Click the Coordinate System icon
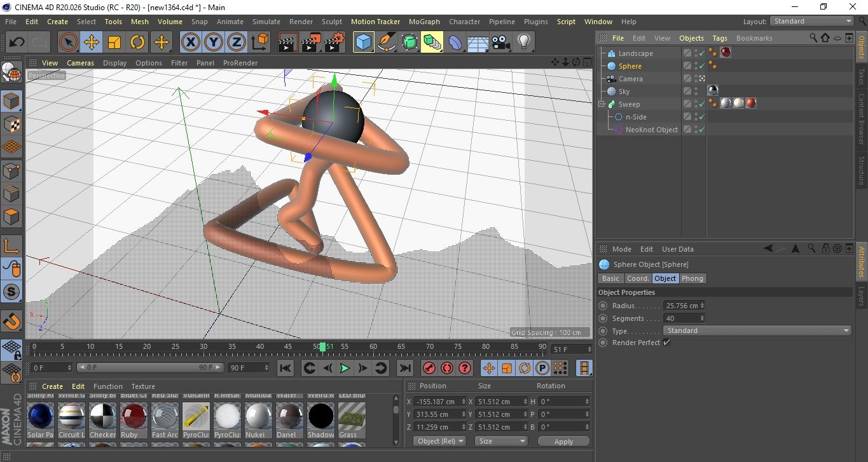 click(x=259, y=43)
